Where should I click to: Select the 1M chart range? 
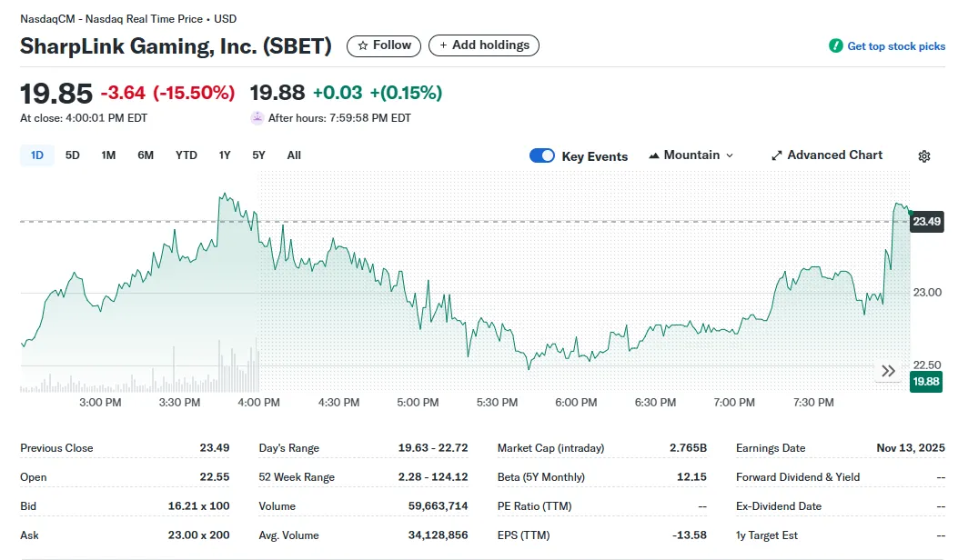point(108,155)
